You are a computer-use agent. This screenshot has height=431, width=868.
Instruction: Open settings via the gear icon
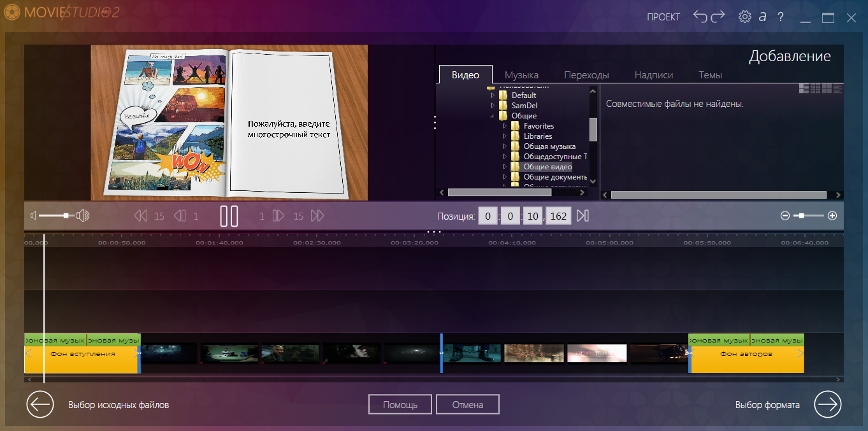(744, 17)
